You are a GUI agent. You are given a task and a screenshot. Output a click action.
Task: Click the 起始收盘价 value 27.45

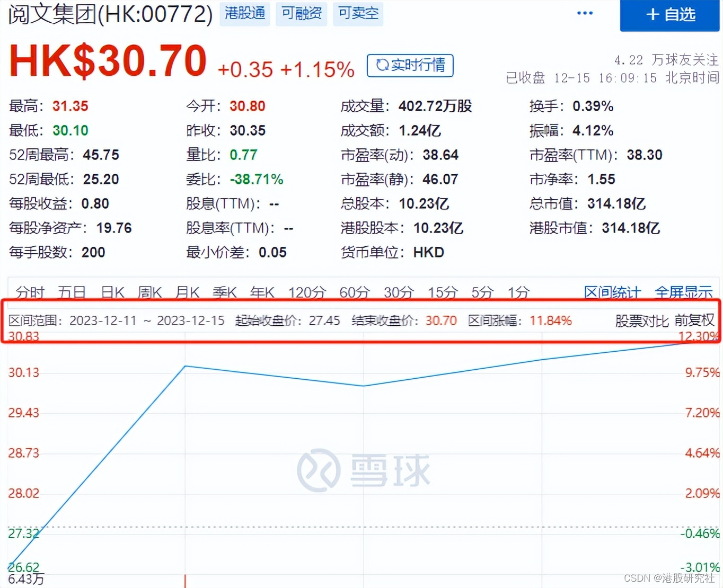click(324, 320)
